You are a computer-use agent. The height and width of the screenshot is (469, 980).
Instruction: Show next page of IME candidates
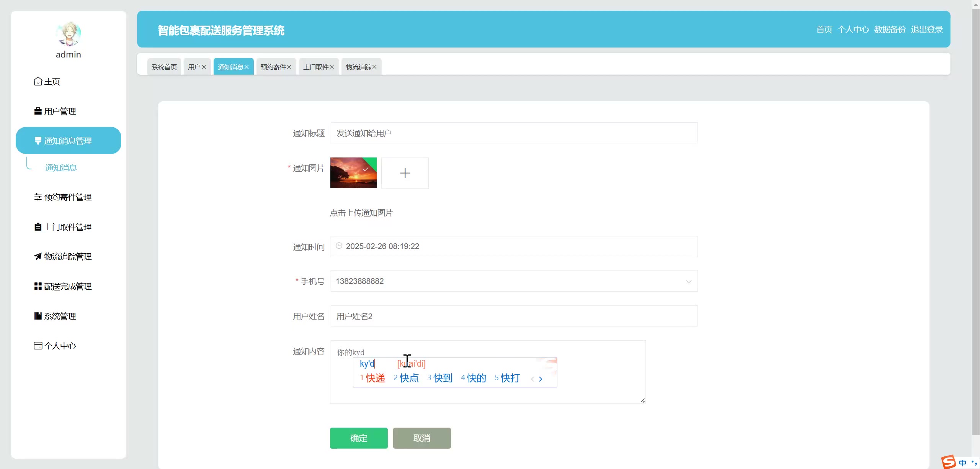[x=541, y=379]
